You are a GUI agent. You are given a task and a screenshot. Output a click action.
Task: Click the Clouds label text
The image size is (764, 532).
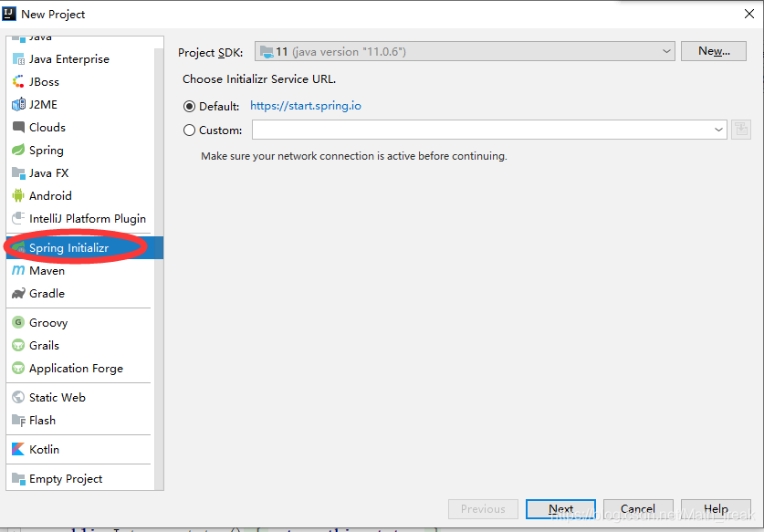click(47, 127)
